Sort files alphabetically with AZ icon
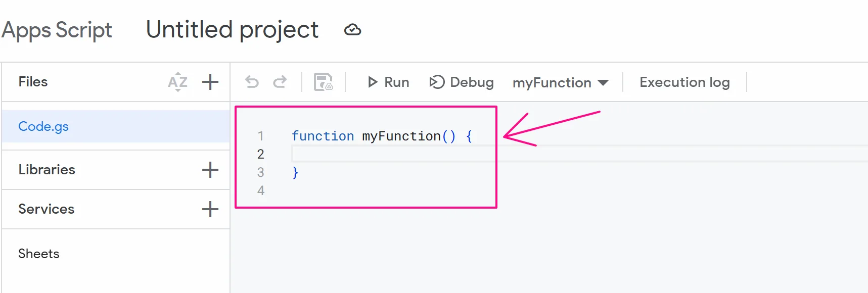Viewport: 868px width, 293px height. pyautogui.click(x=177, y=82)
